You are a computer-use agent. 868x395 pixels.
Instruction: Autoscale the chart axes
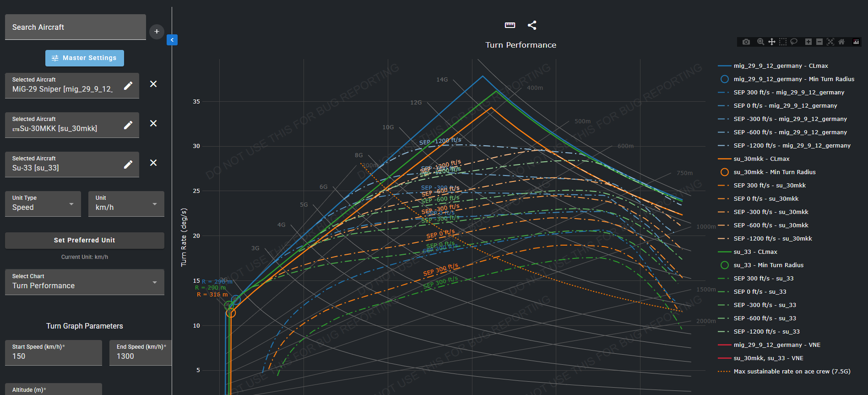tap(830, 42)
